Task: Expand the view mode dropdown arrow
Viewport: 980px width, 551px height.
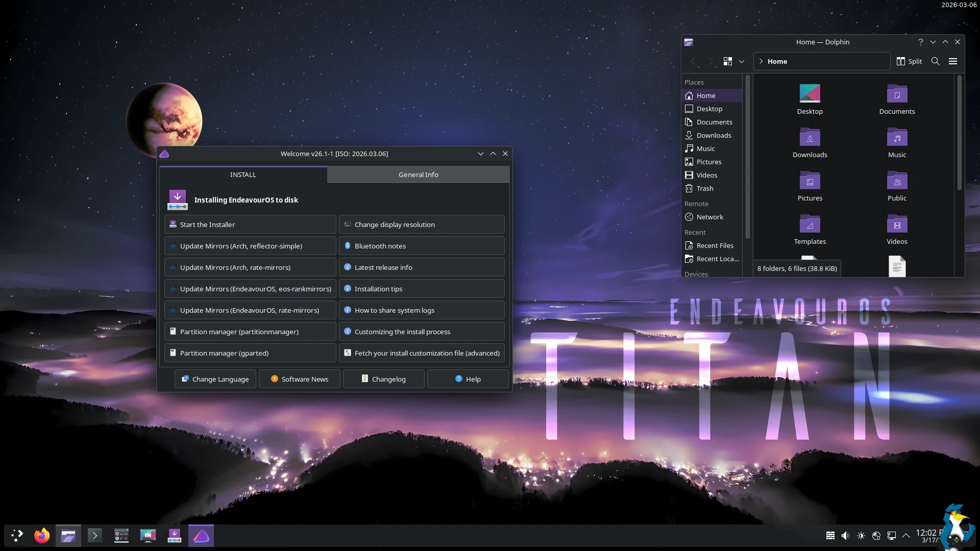Action: pos(742,61)
